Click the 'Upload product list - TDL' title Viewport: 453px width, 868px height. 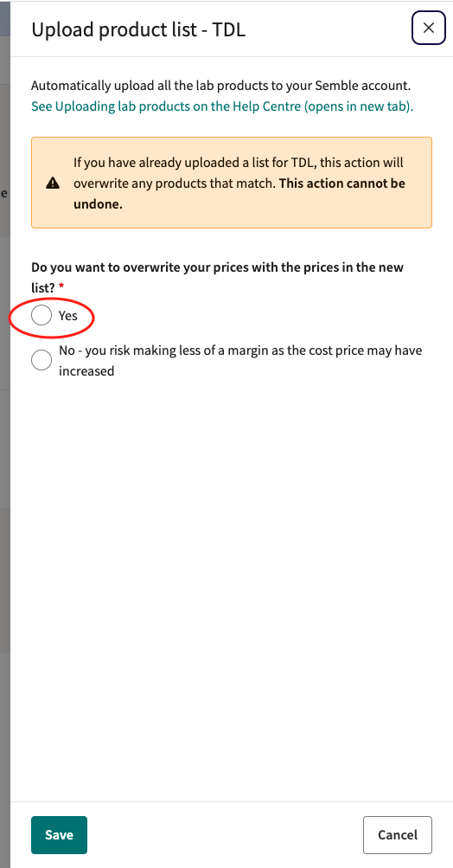click(138, 29)
